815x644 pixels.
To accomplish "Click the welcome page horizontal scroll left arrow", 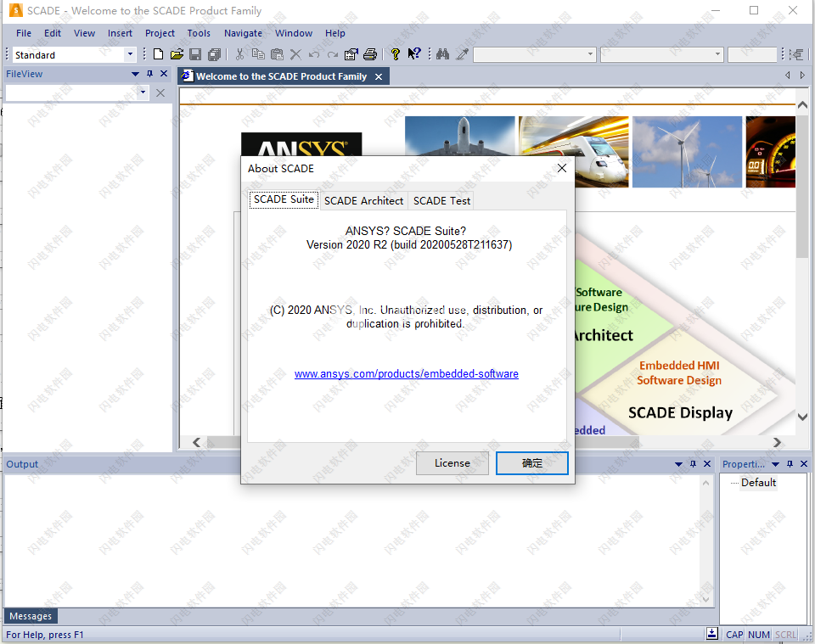I will pos(196,443).
